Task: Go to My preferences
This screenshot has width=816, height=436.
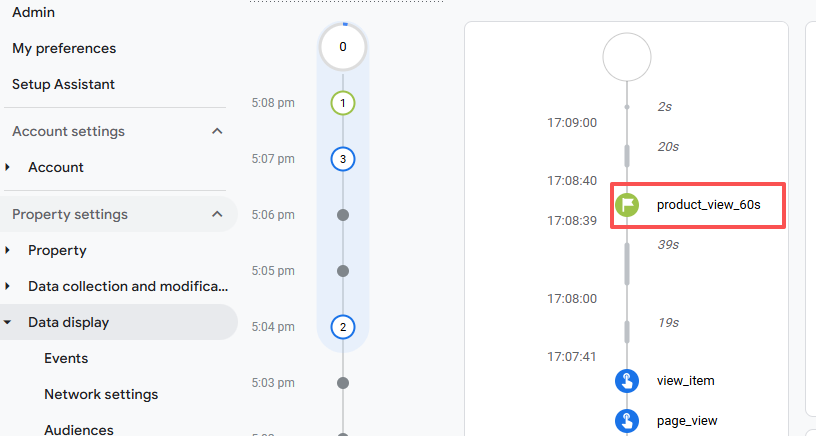Action: tap(64, 48)
